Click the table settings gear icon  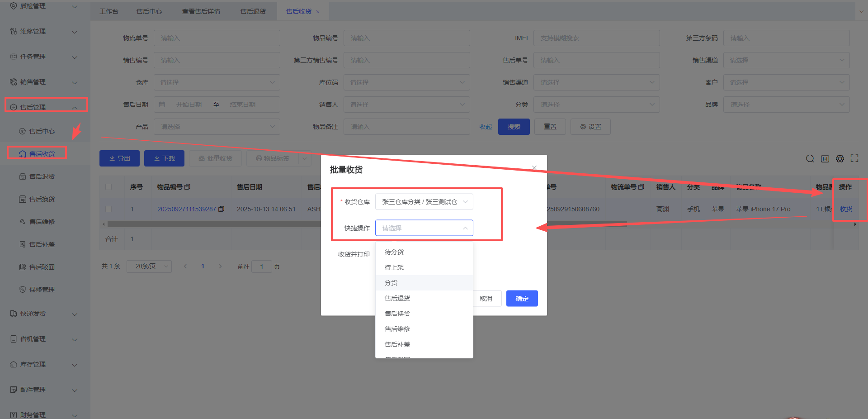click(840, 158)
